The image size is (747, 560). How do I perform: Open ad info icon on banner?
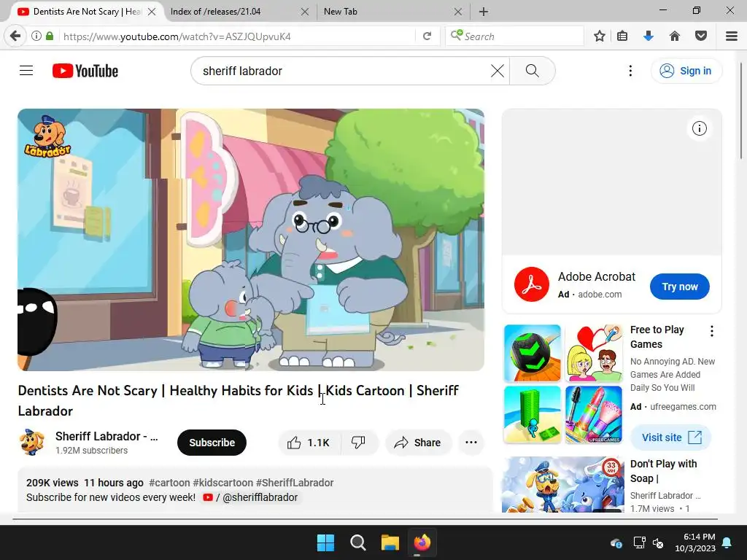pos(700,128)
